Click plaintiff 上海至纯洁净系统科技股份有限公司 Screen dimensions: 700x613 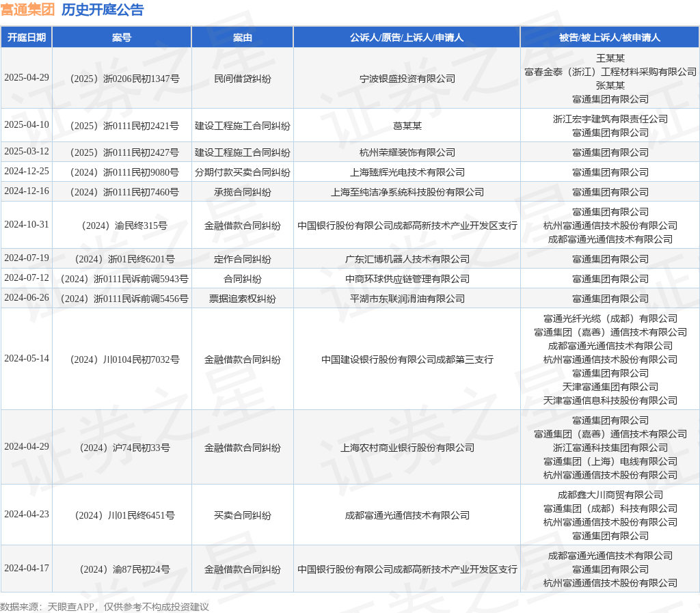pyautogui.click(x=407, y=192)
